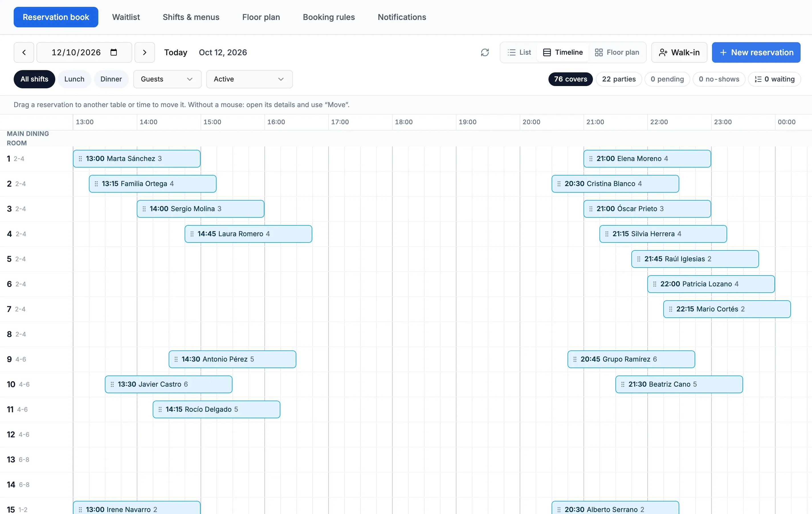Open Óscar Prieto 21:00 reservation

[x=647, y=209]
